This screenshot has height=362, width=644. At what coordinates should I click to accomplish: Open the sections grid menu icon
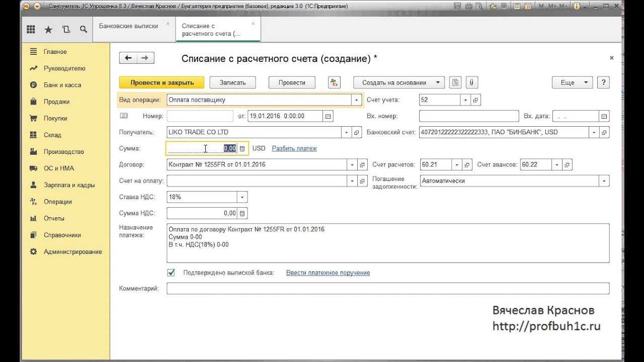(31, 30)
